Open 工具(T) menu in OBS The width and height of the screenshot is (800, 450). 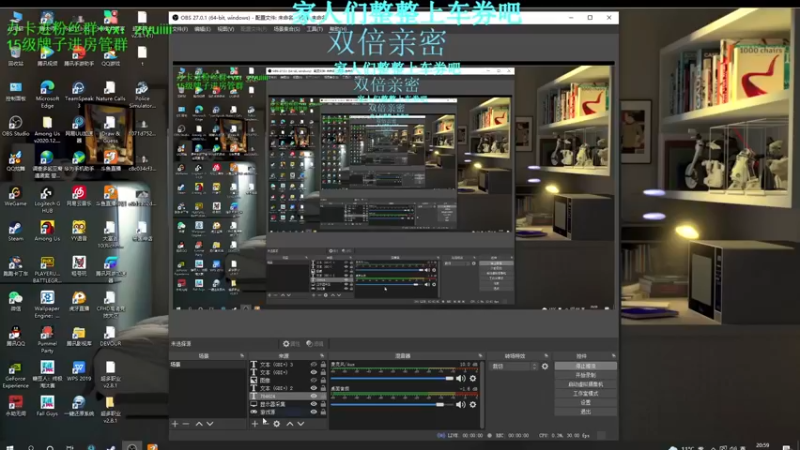(314, 29)
